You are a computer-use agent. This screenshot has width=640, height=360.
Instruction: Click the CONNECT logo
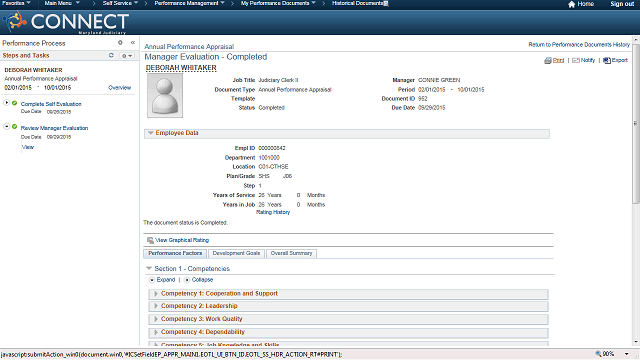(x=65, y=22)
